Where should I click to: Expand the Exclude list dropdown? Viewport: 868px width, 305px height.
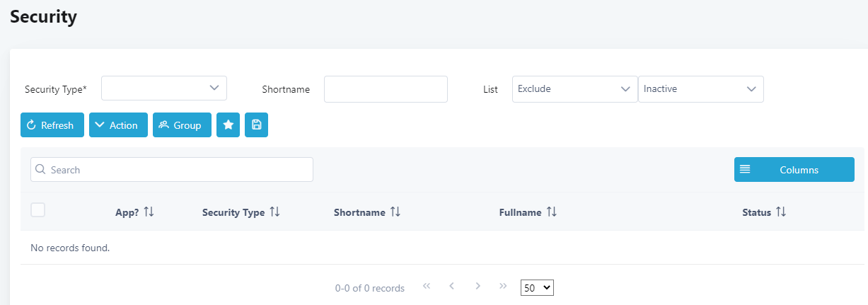coord(574,89)
